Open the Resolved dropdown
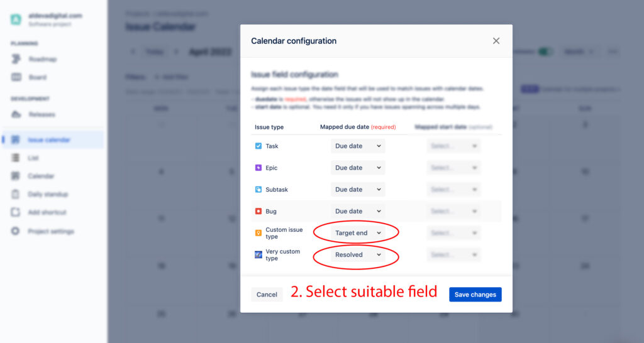644x343 pixels. pos(358,255)
